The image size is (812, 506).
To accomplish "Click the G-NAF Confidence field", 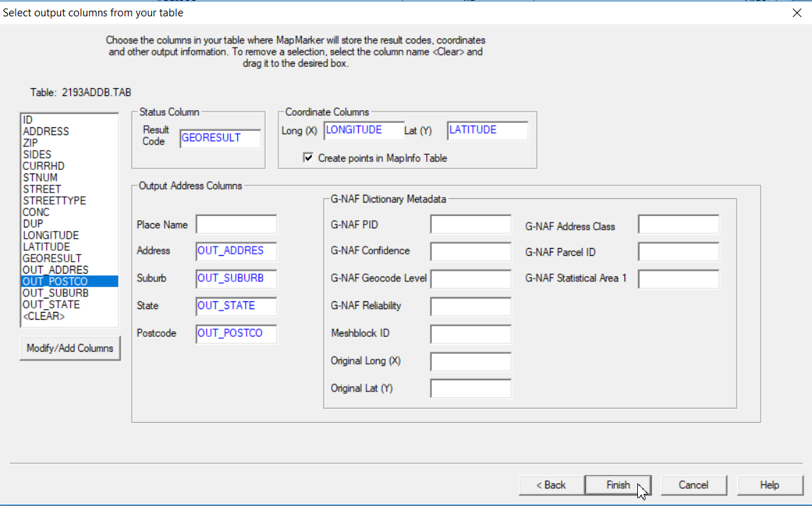I will click(x=471, y=251).
